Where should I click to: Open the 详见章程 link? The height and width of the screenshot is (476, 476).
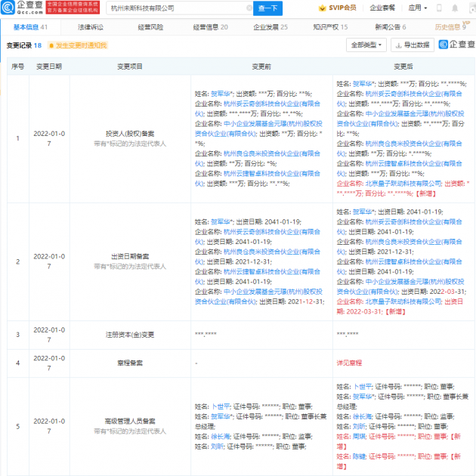coord(349,363)
